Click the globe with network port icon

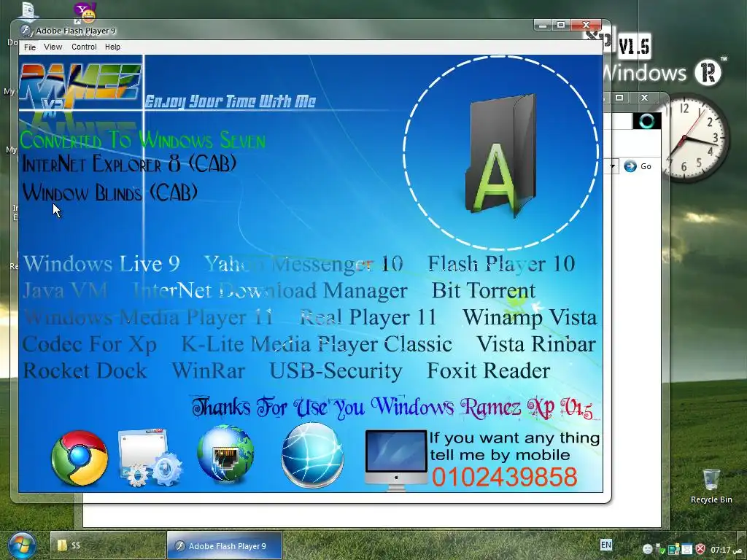pos(225,455)
